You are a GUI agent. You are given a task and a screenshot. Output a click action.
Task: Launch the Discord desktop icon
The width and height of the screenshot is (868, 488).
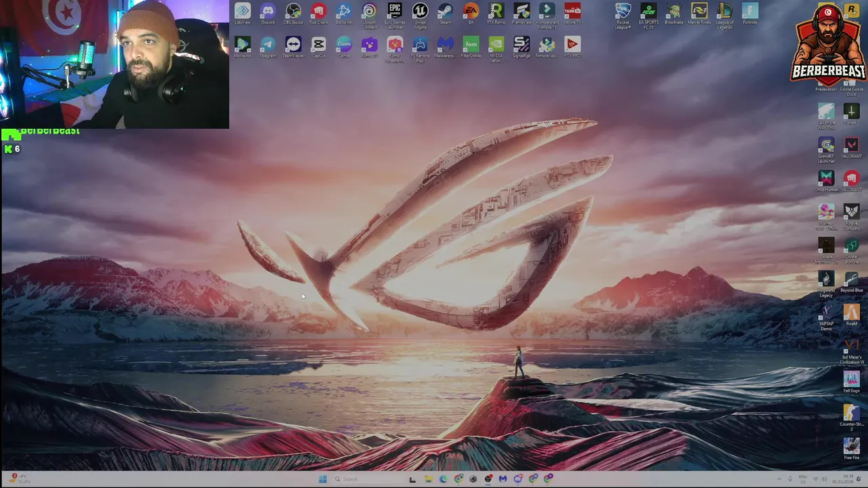pyautogui.click(x=268, y=14)
